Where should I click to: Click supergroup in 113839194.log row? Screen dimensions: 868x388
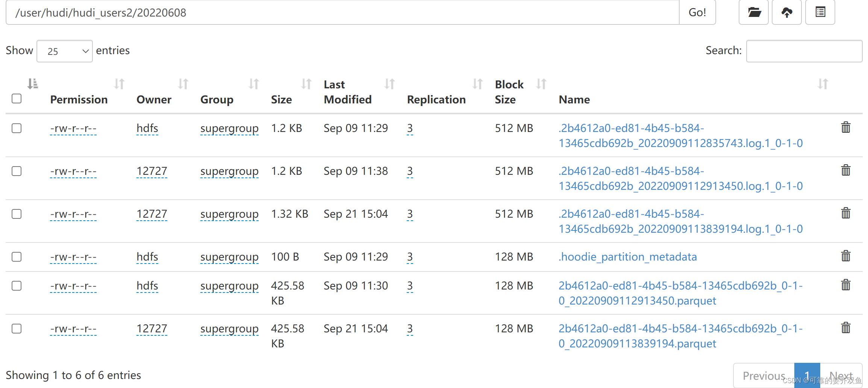[229, 215]
